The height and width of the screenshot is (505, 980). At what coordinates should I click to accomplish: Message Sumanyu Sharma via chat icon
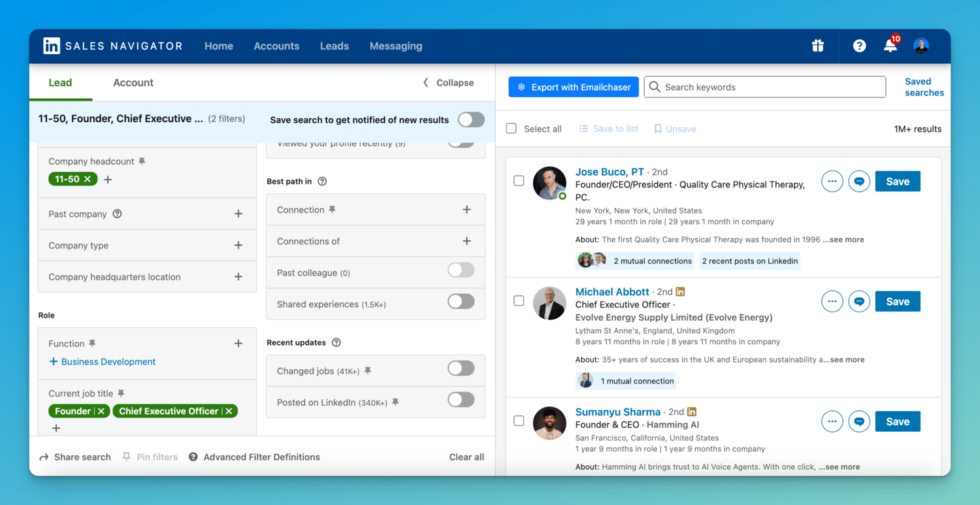tap(859, 422)
